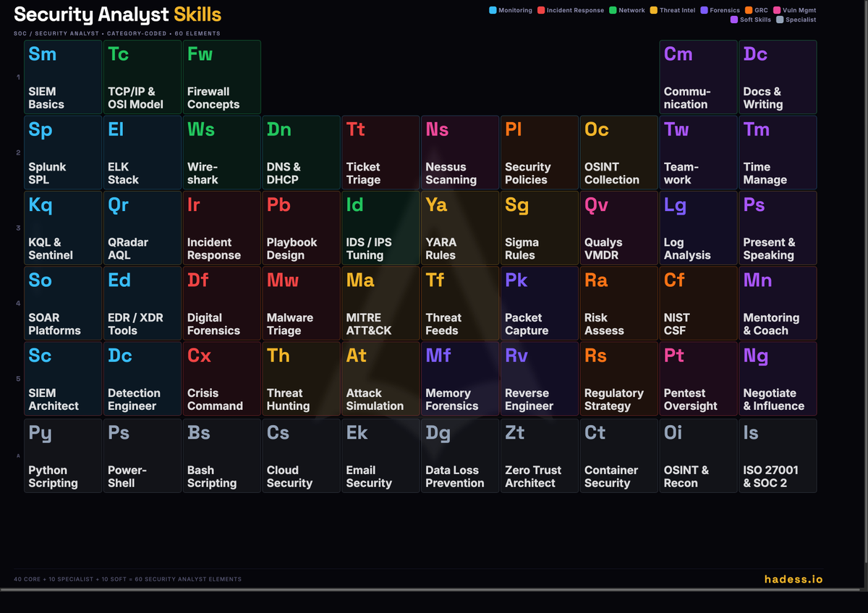Select the Detection Engineer card

click(x=142, y=378)
